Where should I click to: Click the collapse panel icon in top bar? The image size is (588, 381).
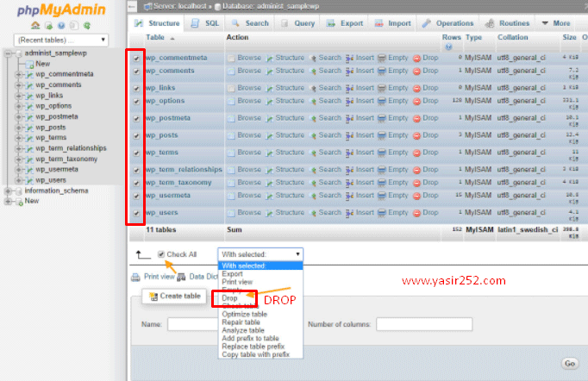click(x=132, y=6)
